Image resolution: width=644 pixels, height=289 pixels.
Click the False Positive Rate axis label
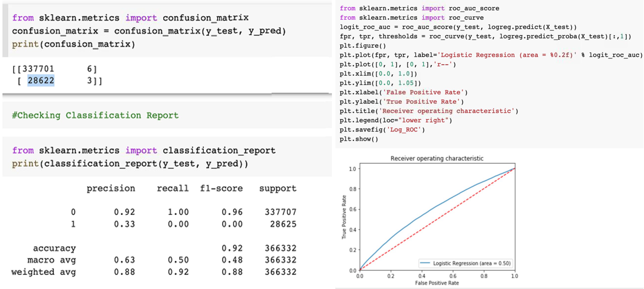click(x=437, y=283)
